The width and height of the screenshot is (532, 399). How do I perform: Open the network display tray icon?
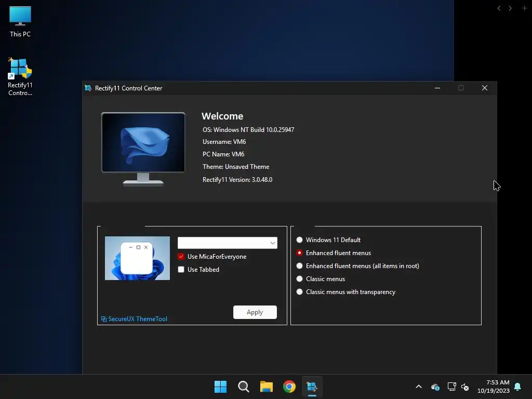tap(451, 387)
